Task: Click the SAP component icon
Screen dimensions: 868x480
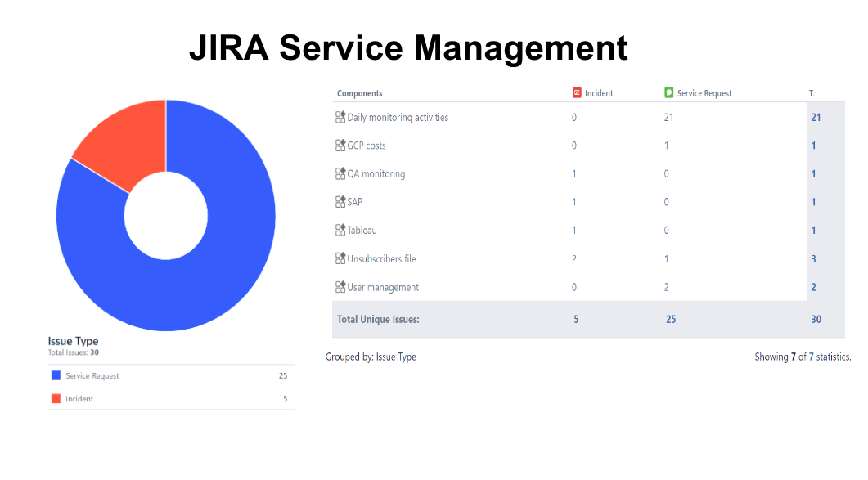Action: coord(340,202)
